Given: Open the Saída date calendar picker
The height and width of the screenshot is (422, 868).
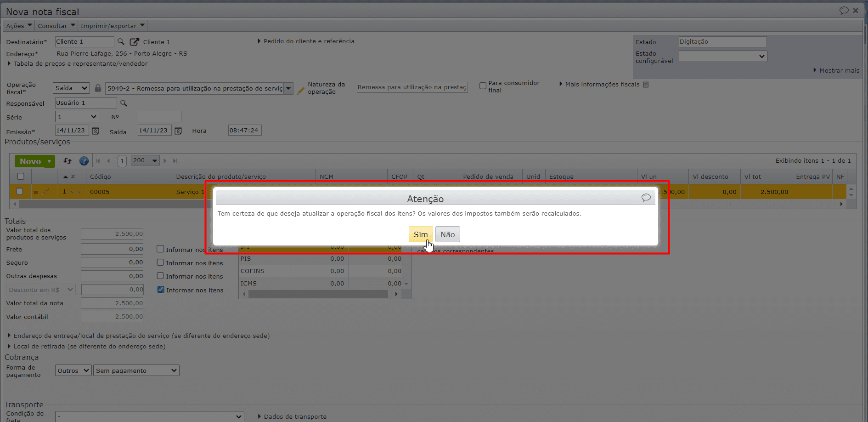Looking at the screenshot, I should tap(178, 131).
